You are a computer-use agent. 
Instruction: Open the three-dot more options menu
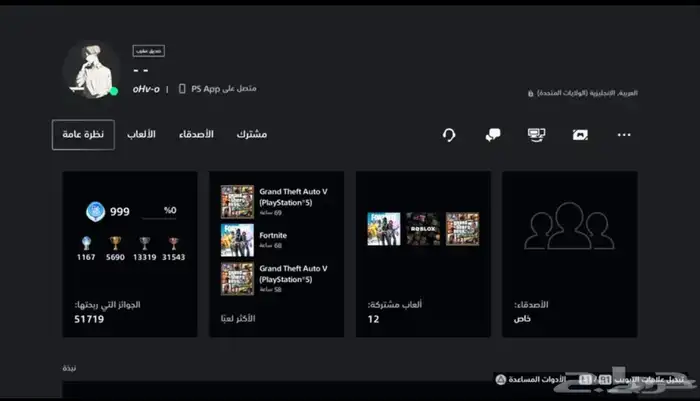coord(624,135)
